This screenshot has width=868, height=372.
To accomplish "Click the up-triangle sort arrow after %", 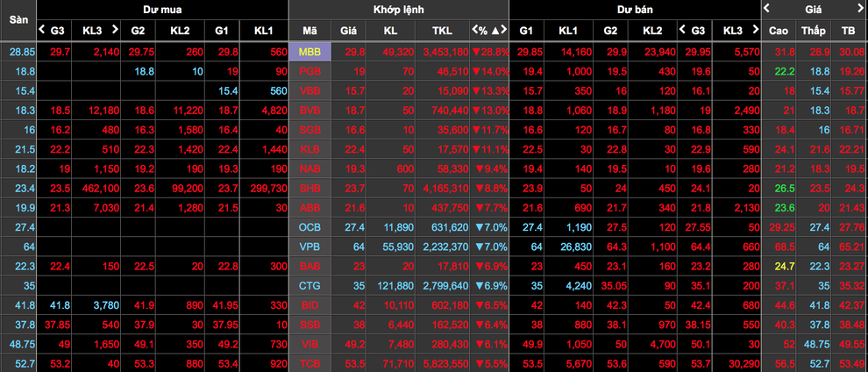I will pyautogui.click(x=495, y=31).
